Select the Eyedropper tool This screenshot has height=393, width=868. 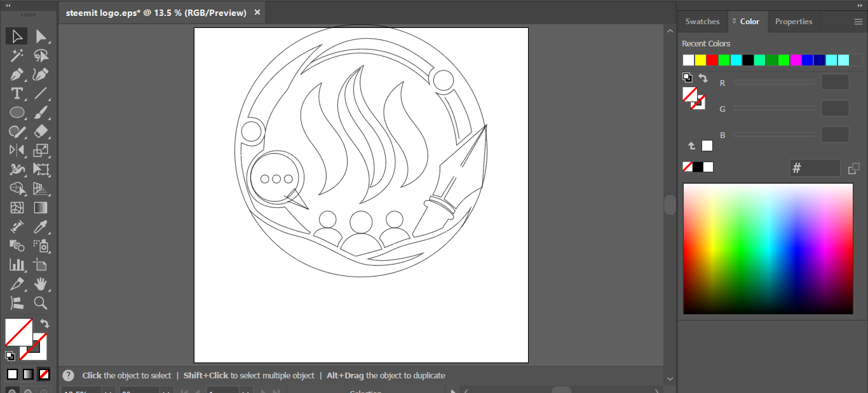coord(41,227)
